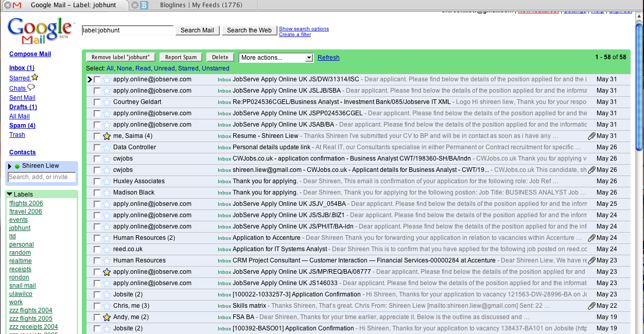The image size is (644, 334).
Task: Open the Drafts (1) folder
Action: pyautogui.click(x=23, y=107)
